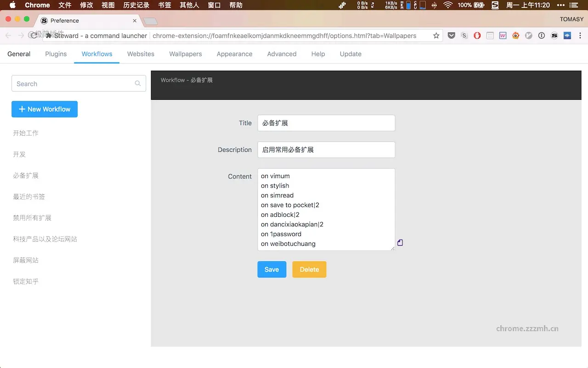Click the Title input field

click(326, 123)
